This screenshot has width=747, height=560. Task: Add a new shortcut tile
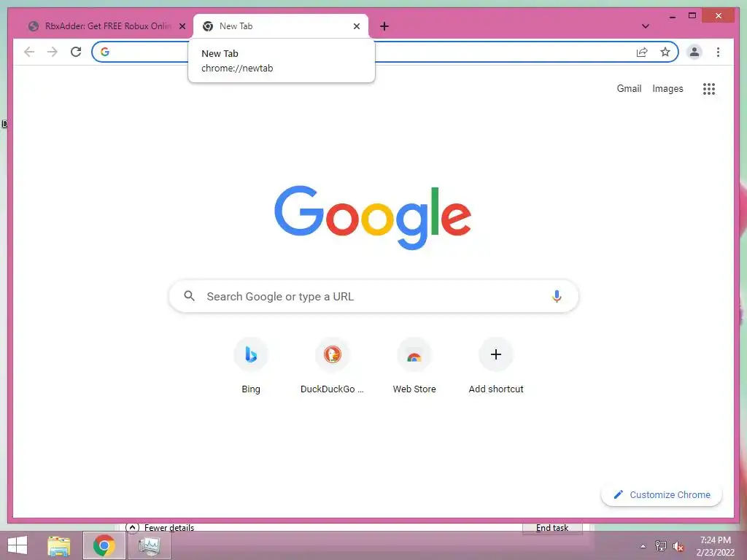point(496,367)
